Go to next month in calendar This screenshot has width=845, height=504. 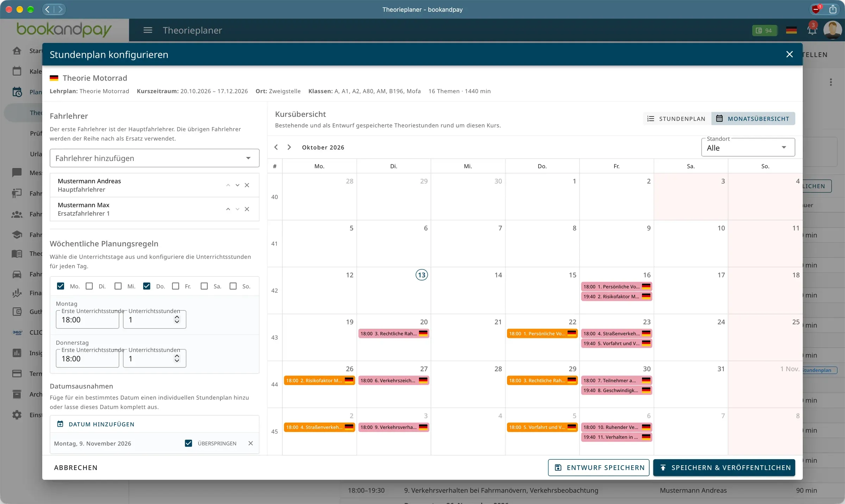(x=289, y=147)
